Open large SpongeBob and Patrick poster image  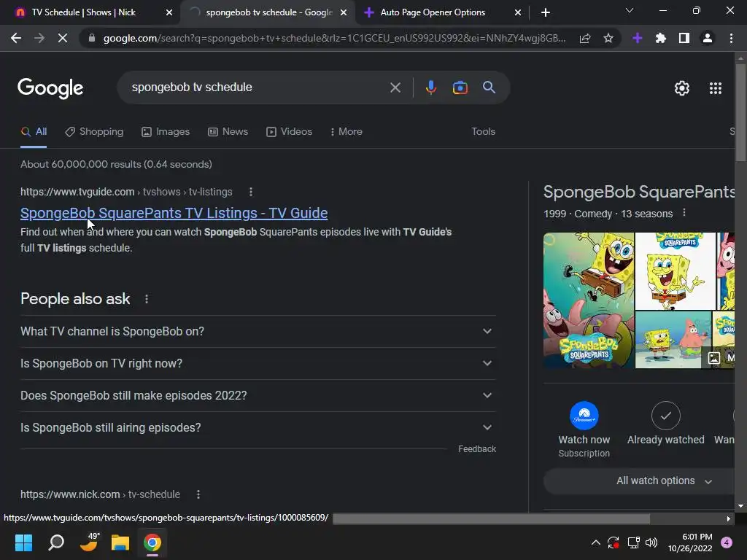tap(589, 300)
